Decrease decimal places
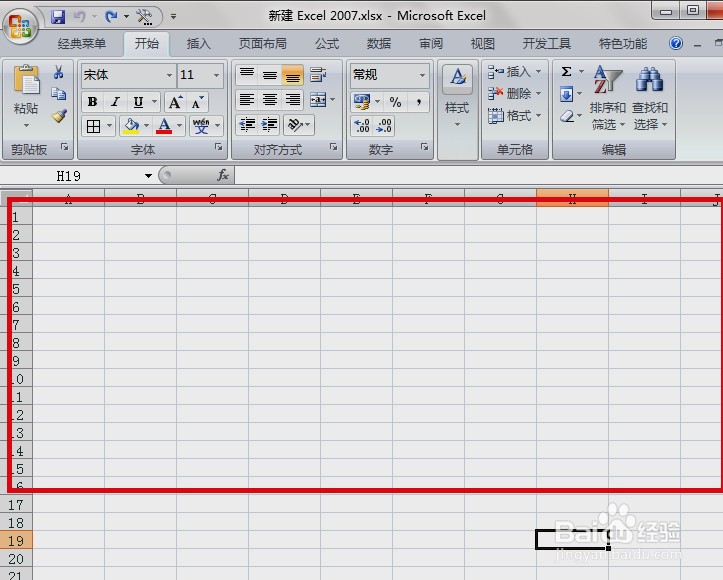 384,125
